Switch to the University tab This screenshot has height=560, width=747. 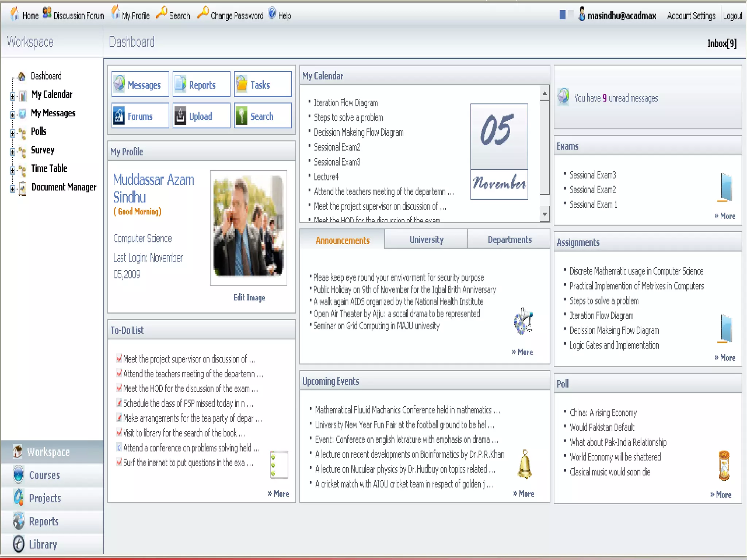[426, 240]
